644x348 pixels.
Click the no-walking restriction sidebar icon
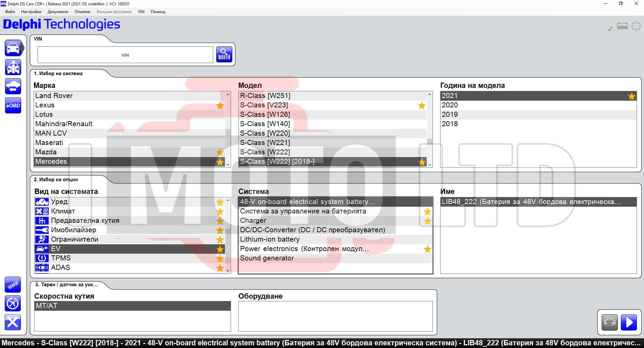pyautogui.click(x=13, y=304)
